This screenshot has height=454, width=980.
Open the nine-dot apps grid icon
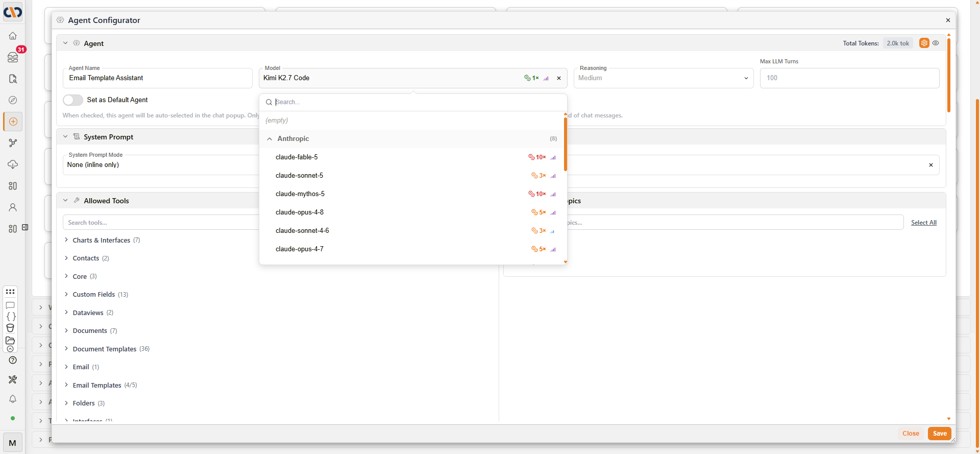pyautogui.click(x=10, y=292)
